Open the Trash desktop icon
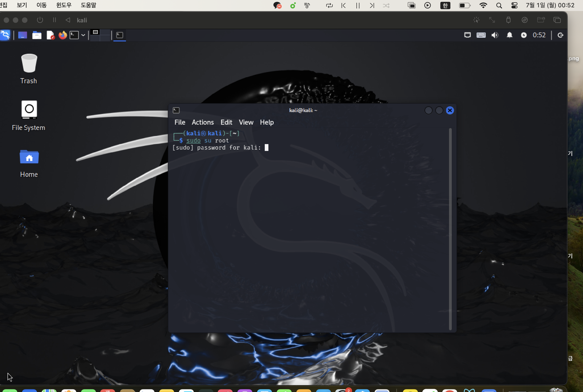The height and width of the screenshot is (392, 583). [29, 64]
